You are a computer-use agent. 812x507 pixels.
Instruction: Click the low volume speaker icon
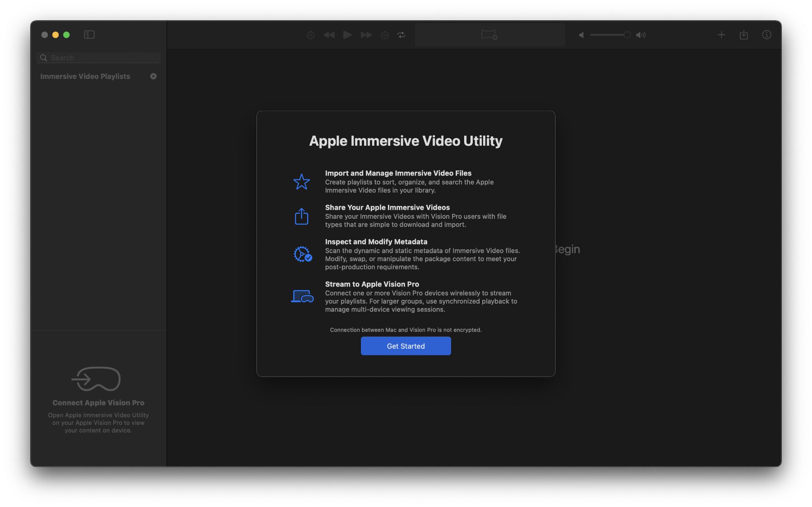pos(581,35)
